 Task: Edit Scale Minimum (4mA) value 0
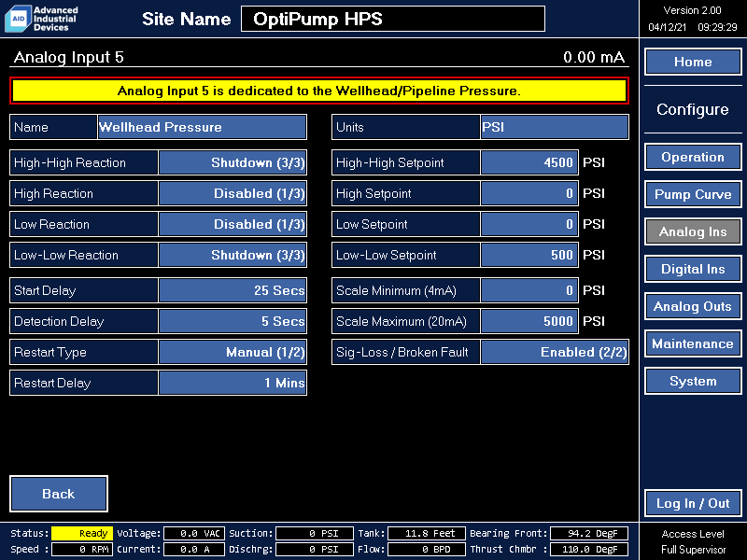(529, 290)
